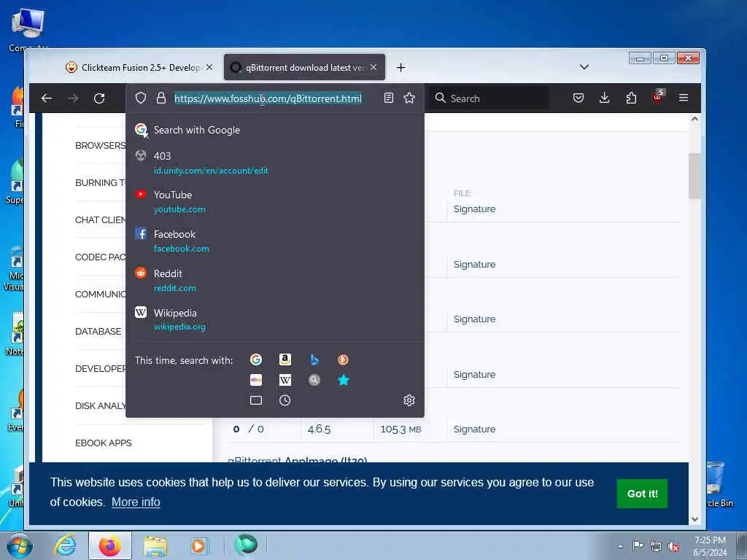Open the Windows Start orb
747x560 pixels.
click(19, 545)
